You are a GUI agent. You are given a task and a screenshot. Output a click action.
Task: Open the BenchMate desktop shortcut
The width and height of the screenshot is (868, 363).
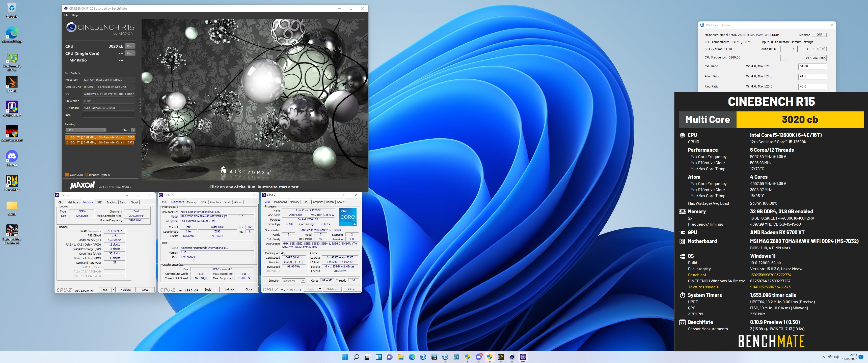[x=12, y=183]
